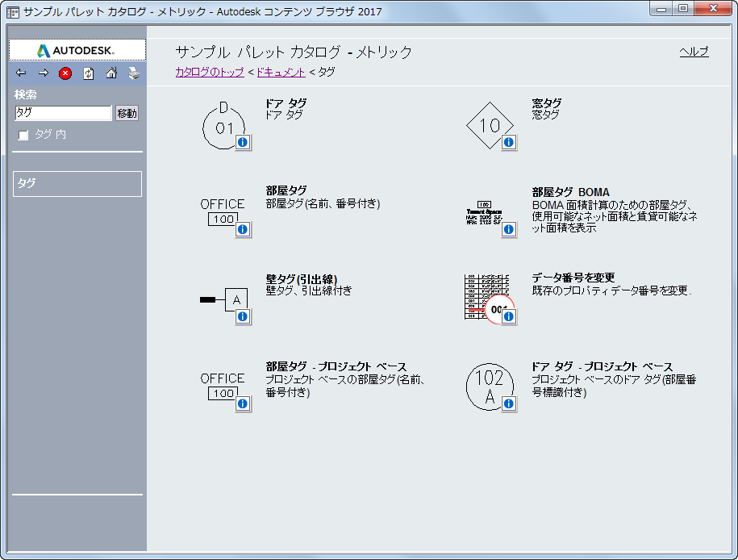Screen dimensions: 738x560
Task: Open info icon for 窓タグ
Action: pyautogui.click(x=509, y=142)
